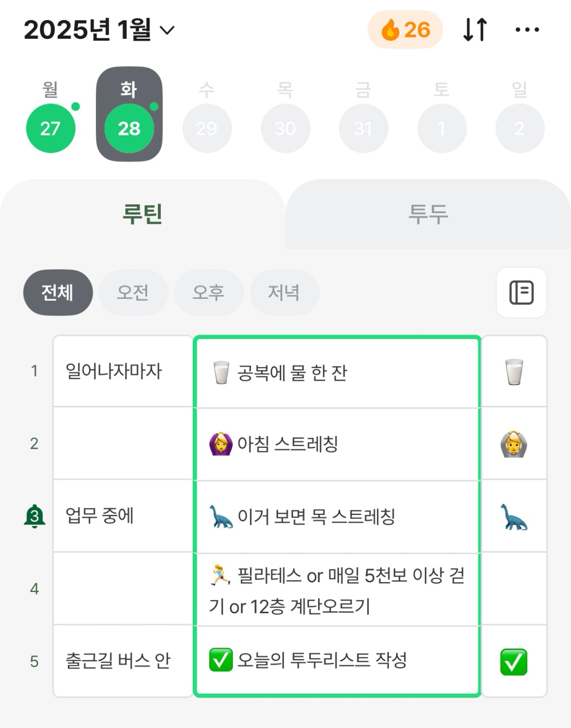Select Monday the 27th in the calendar
The width and height of the screenshot is (571, 728).
point(50,128)
